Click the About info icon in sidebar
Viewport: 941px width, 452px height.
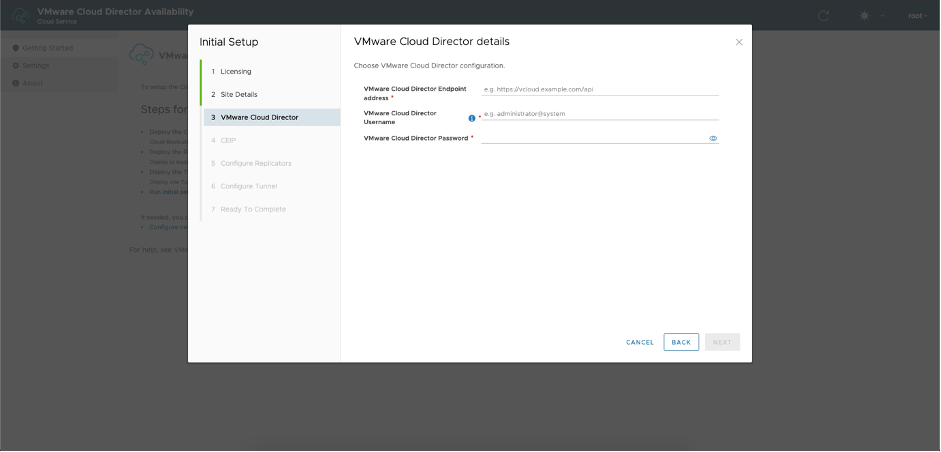coord(15,83)
